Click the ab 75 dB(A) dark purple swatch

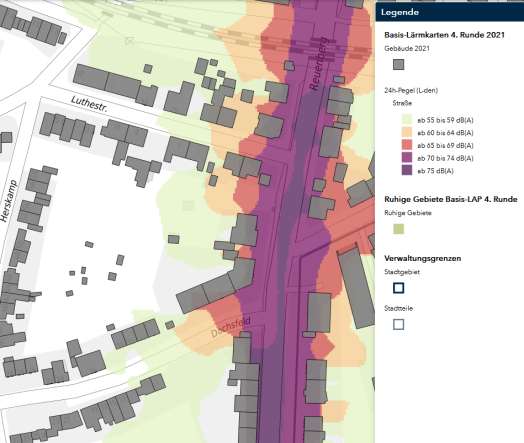[407, 171]
